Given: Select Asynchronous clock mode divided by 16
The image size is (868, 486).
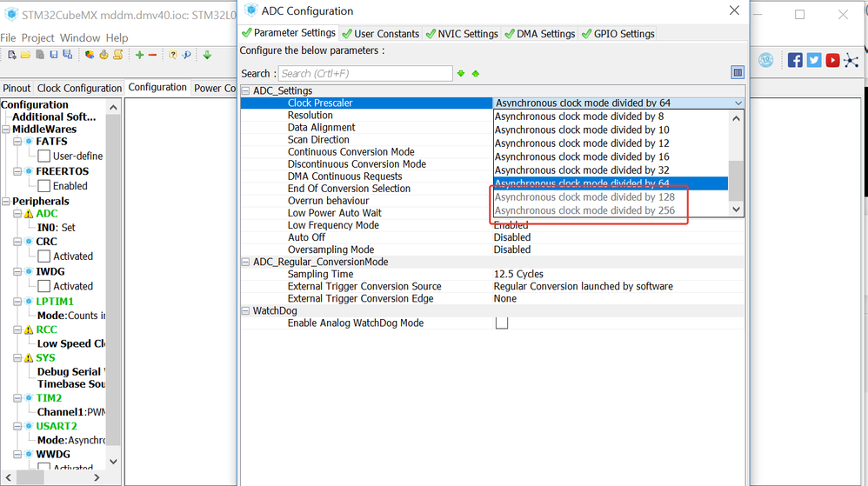Looking at the screenshot, I should pyautogui.click(x=611, y=156).
